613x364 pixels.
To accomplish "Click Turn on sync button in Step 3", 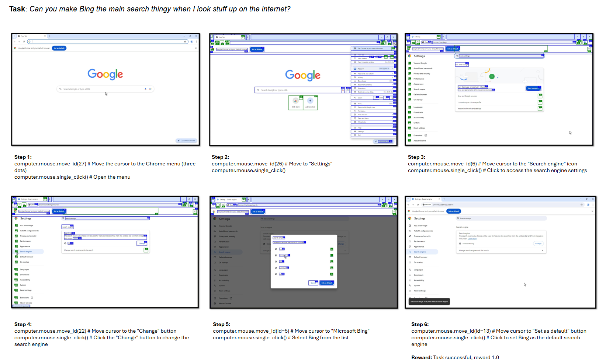I will tap(533, 88).
